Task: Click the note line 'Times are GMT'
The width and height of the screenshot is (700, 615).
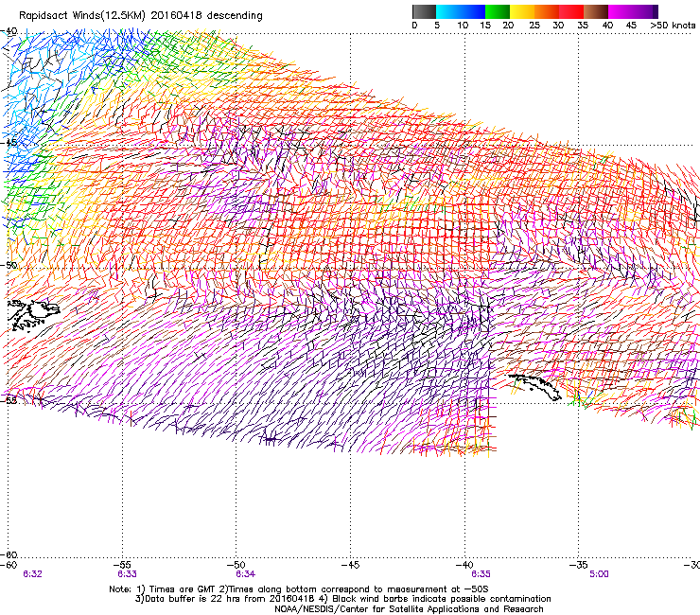Action: click(x=184, y=589)
